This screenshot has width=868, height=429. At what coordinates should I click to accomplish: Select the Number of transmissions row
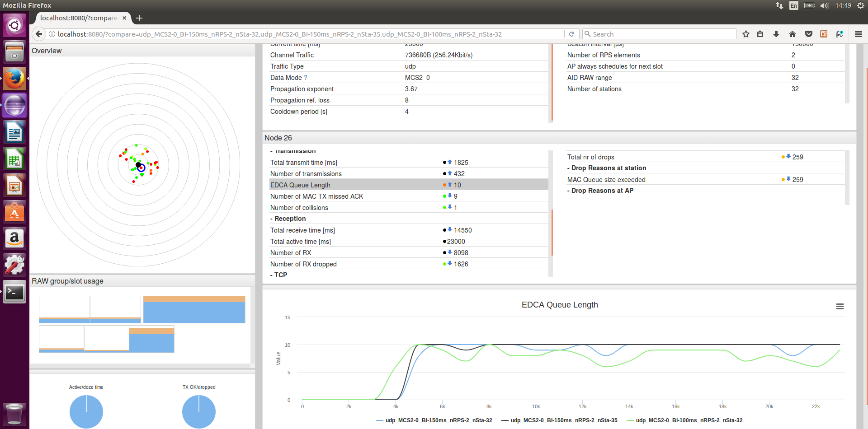point(409,173)
